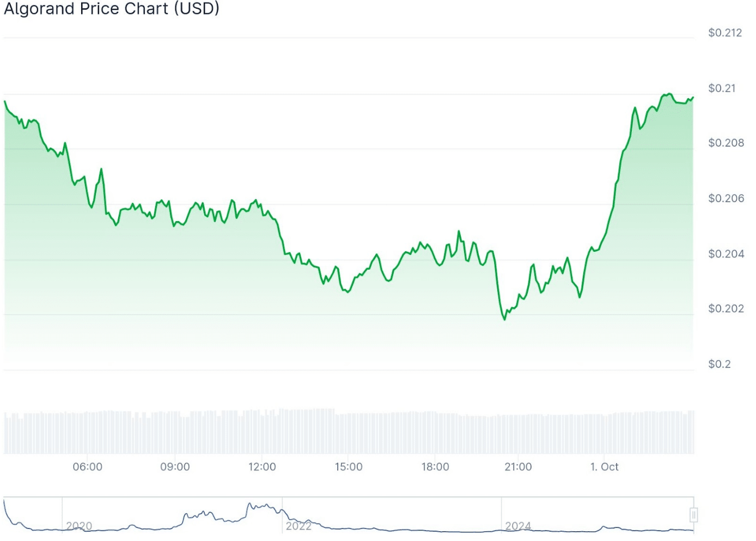756x541 pixels.
Task: Click the $0.204 price axis label
Action: coord(726,254)
